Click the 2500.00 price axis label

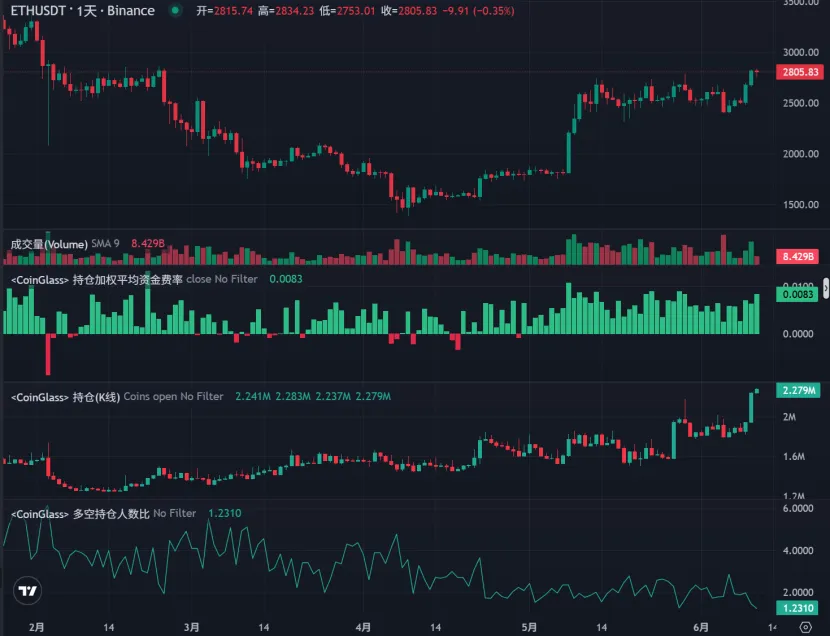pyautogui.click(x=800, y=103)
